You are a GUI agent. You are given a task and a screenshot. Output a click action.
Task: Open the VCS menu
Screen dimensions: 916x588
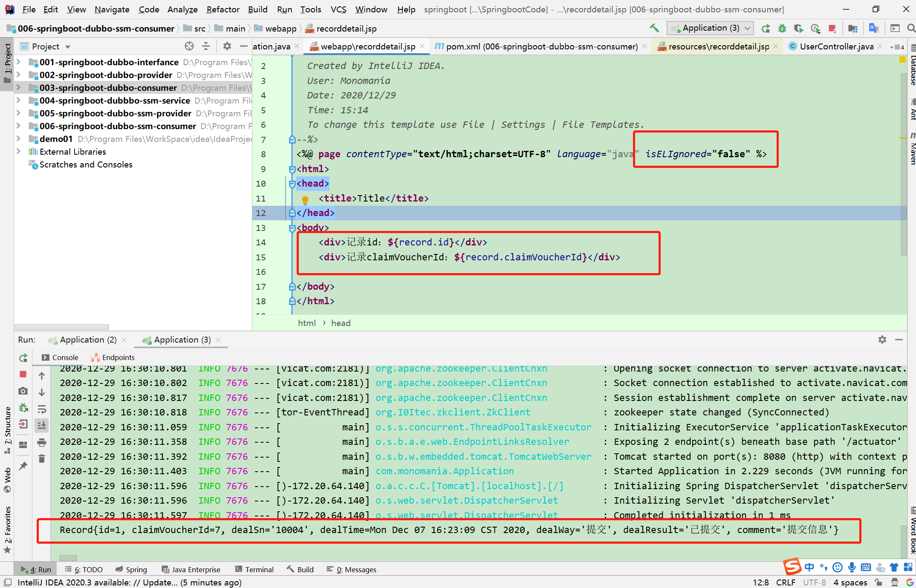[x=338, y=9]
